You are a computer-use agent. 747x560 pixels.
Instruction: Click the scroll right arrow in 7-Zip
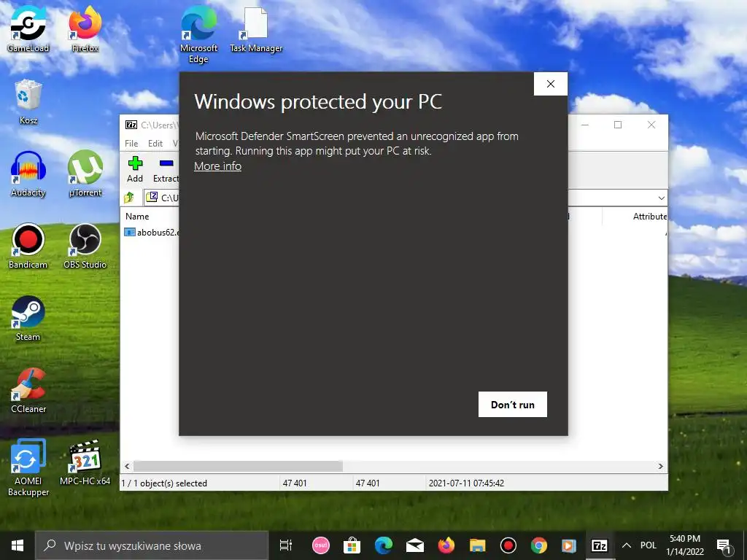tap(661, 466)
